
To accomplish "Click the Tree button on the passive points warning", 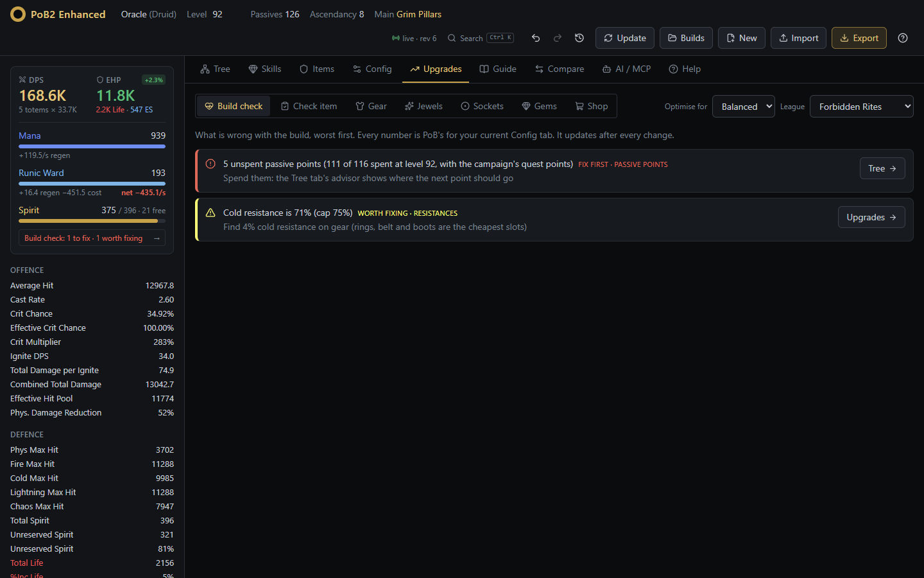I will (882, 168).
